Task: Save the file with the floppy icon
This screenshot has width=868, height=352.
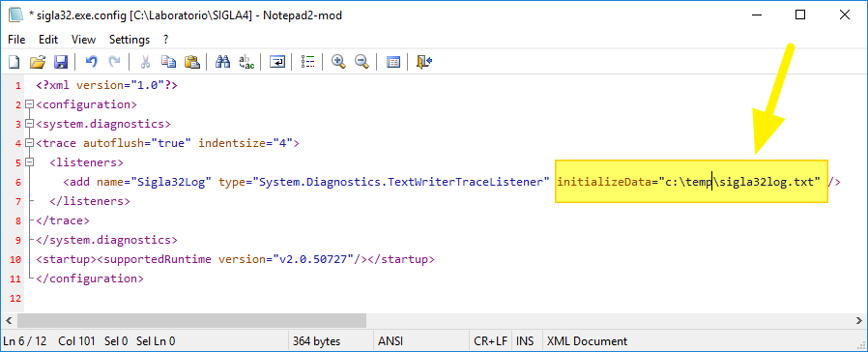Action: (x=60, y=62)
